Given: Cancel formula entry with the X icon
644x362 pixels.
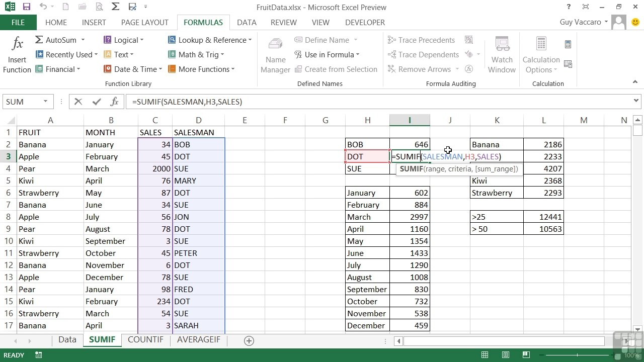Looking at the screenshot, I should (78, 102).
